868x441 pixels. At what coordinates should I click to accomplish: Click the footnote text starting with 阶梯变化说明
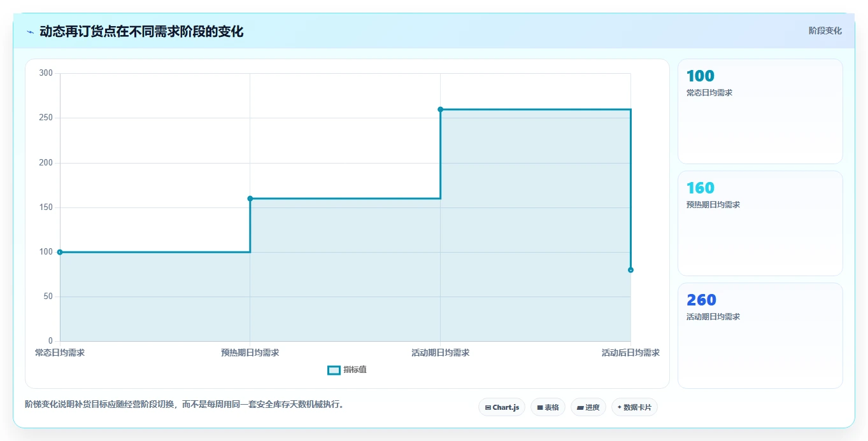(x=184, y=405)
